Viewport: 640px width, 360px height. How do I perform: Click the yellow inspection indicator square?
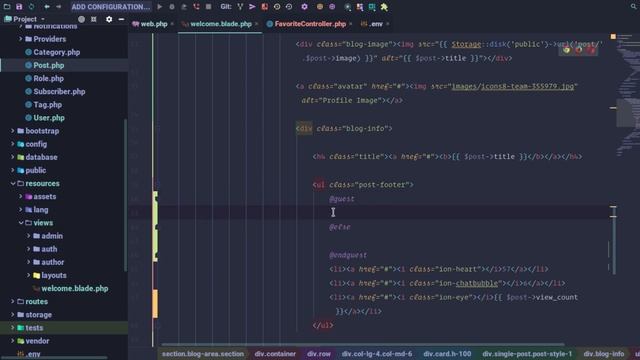point(613,36)
